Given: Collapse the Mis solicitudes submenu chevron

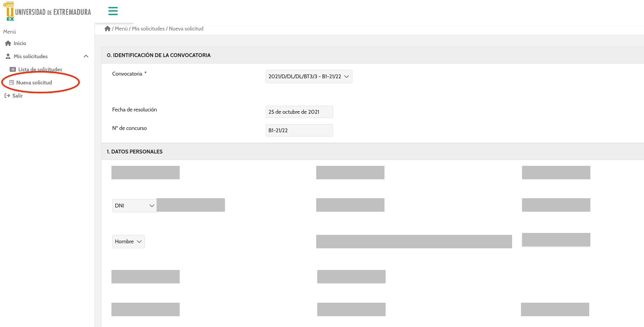Looking at the screenshot, I should 86,57.
